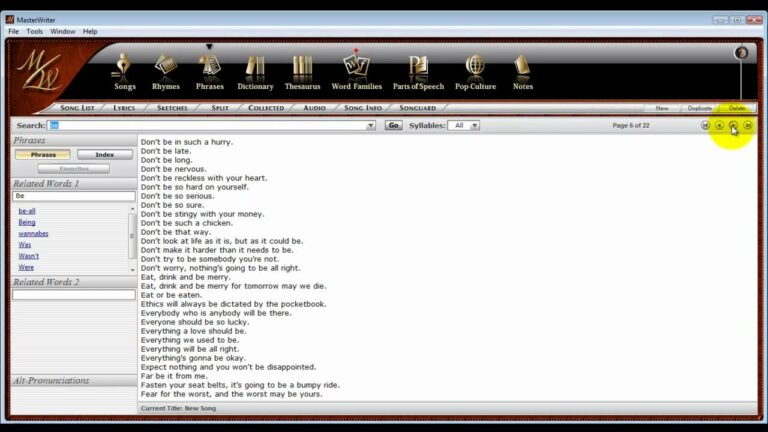Open the Phrases tool

[x=210, y=72]
